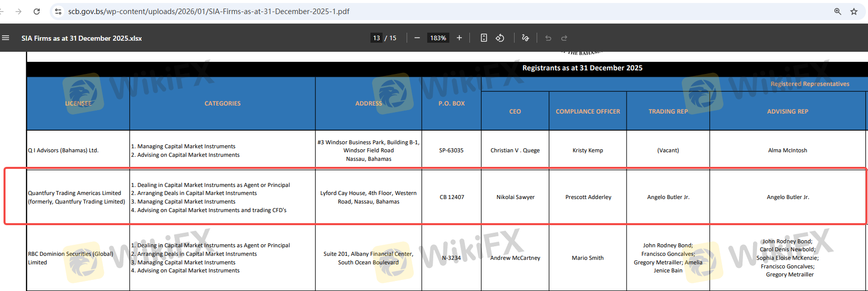Image resolution: width=868 pixels, height=291 pixels.
Task: Click the zoom level field showing 183%
Action: click(438, 38)
